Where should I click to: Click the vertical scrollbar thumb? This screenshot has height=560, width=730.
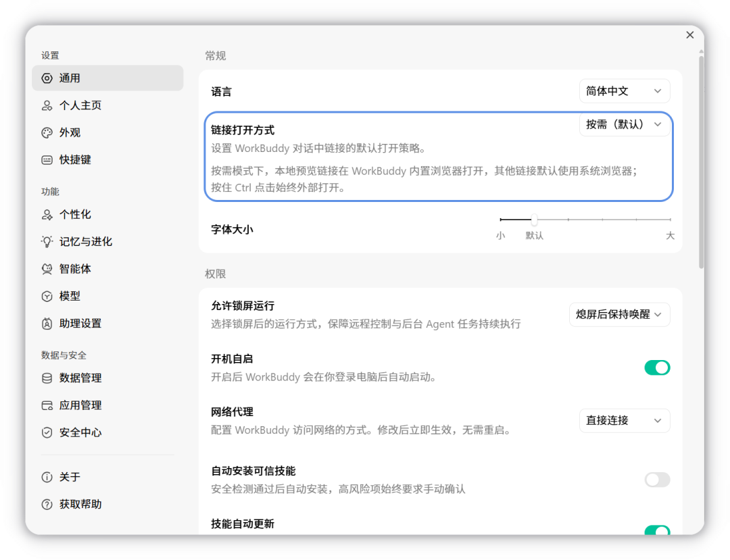701,163
